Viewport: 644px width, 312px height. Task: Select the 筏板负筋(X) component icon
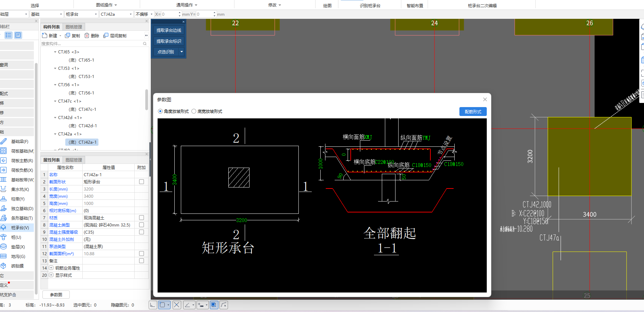point(3,170)
